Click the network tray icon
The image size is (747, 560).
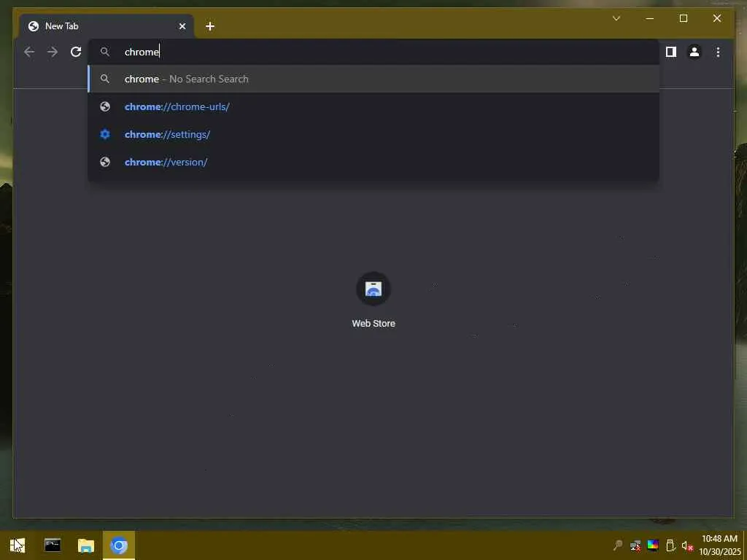(635, 545)
